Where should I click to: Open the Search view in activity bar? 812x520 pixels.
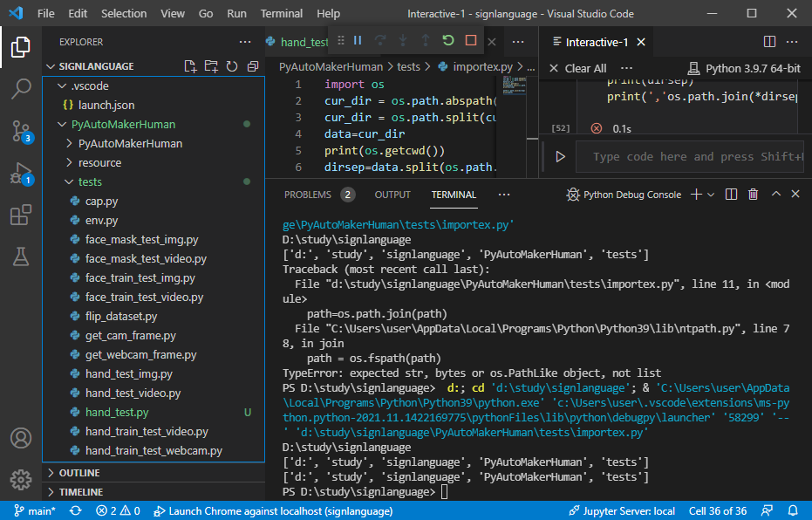(x=21, y=89)
